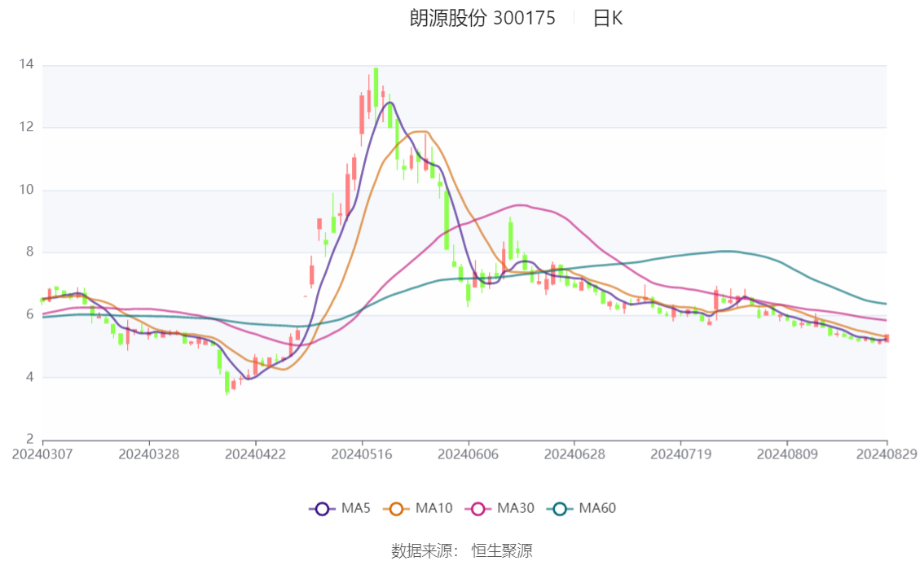The width and height of the screenshot is (924, 561).
Task: Click y-axis value label 12
Action: 26,126
